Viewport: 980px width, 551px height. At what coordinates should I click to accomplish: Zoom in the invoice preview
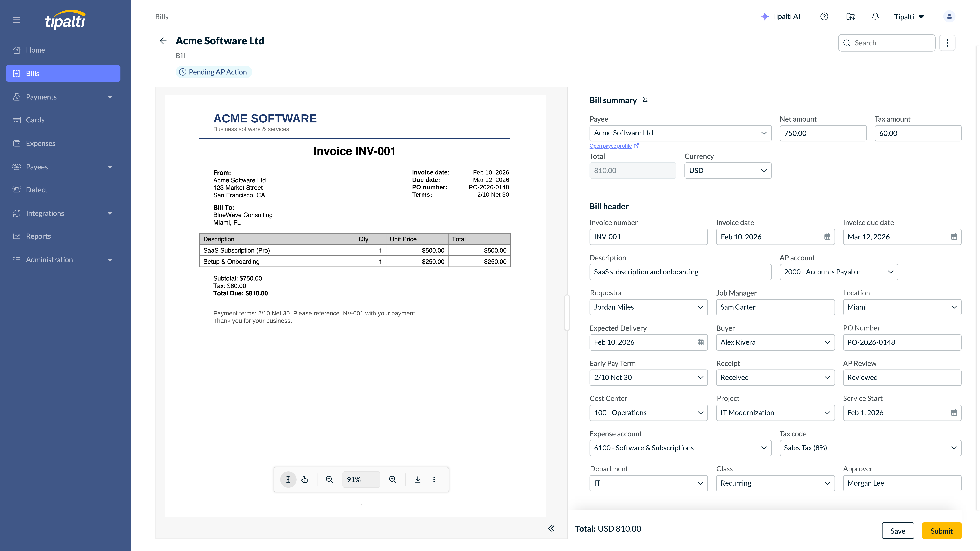pos(393,480)
